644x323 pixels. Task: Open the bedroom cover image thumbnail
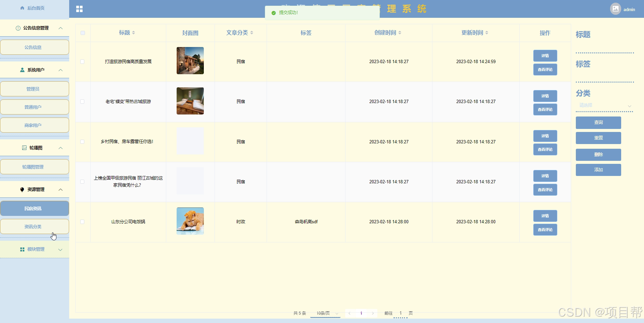pyautogui.click(x=190, y=101)
